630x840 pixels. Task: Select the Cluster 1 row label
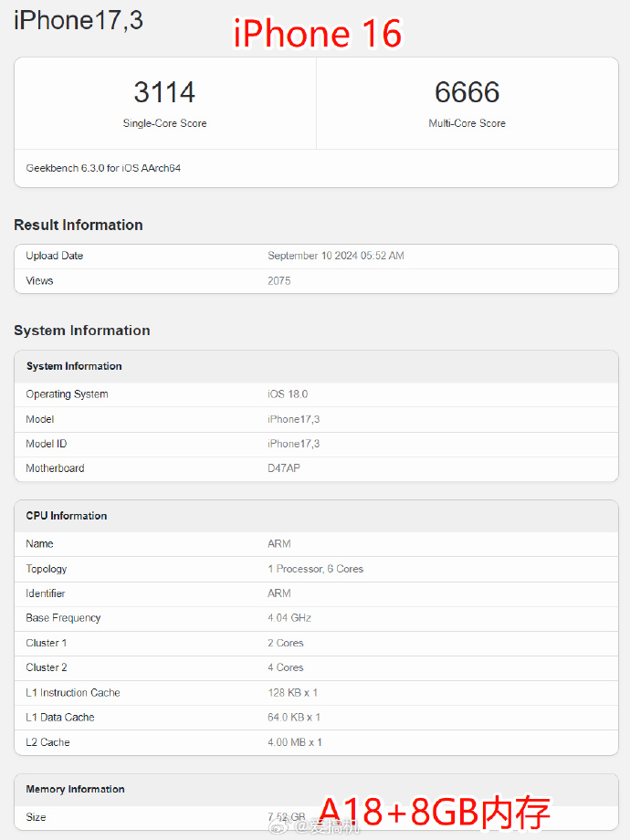[46, 643]
